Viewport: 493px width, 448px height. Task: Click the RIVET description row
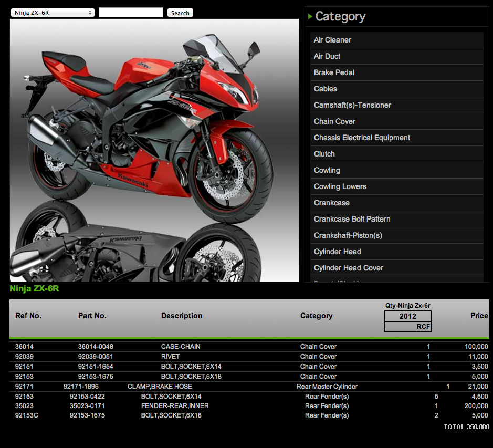[171, 357]
